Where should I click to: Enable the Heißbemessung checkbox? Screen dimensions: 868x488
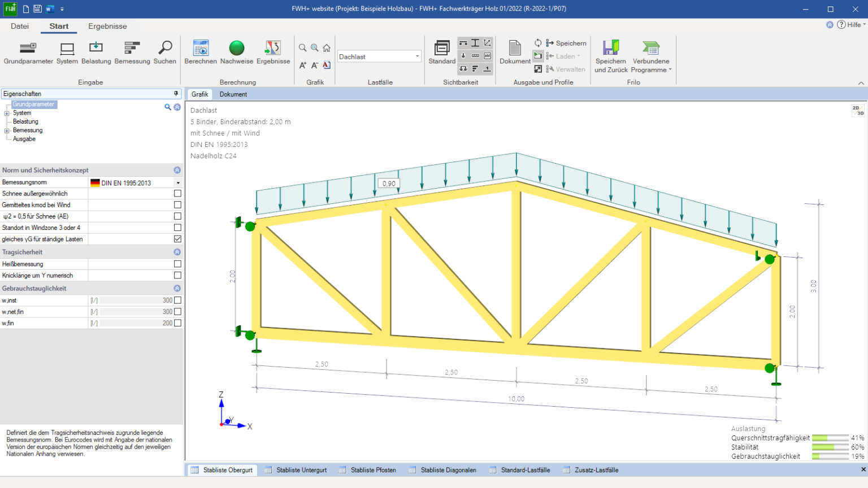(177, 264)
